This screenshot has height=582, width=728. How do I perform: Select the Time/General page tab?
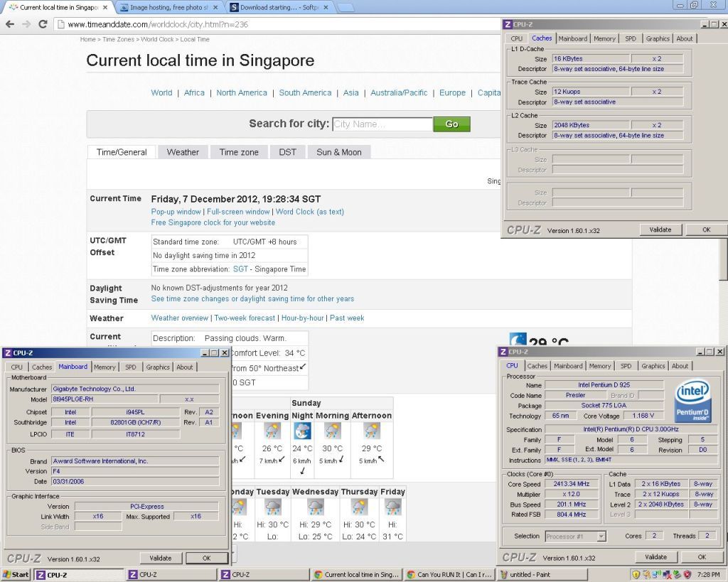pos(122,152)
